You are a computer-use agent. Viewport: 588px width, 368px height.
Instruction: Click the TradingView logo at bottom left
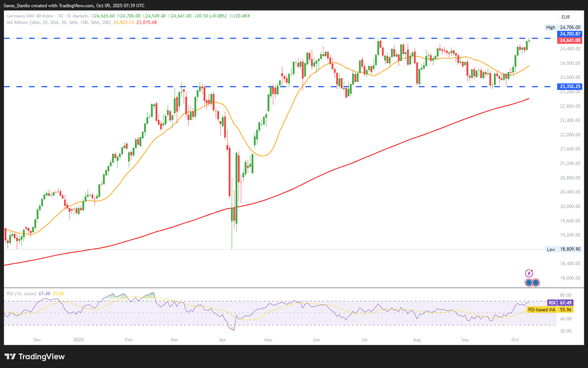tap(35, 357)
